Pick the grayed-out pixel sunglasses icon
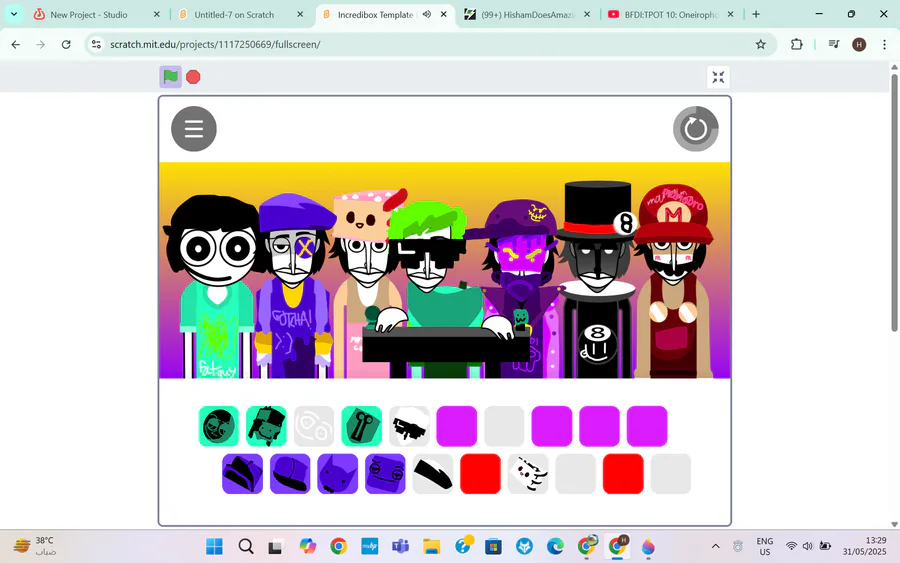 [x=409, y=426]
